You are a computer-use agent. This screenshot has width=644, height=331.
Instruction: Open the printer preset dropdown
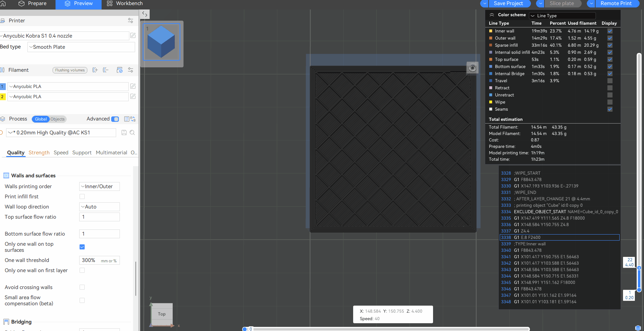click(x=64, y=36)
